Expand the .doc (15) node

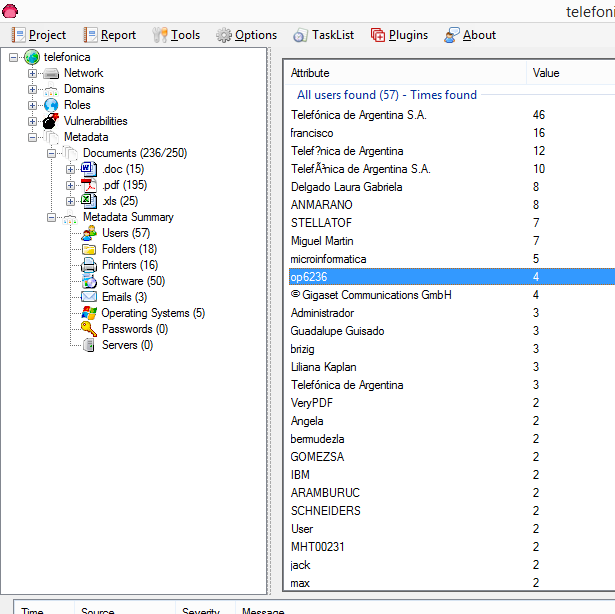pyautogui.click(x=70, y=169)
